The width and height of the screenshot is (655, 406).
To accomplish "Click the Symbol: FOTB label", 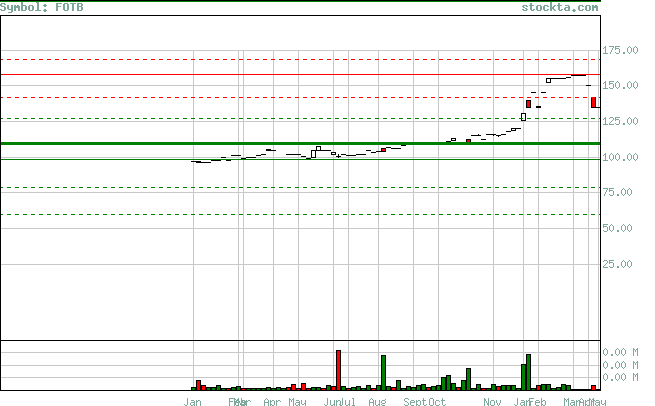I will [42, 8].
